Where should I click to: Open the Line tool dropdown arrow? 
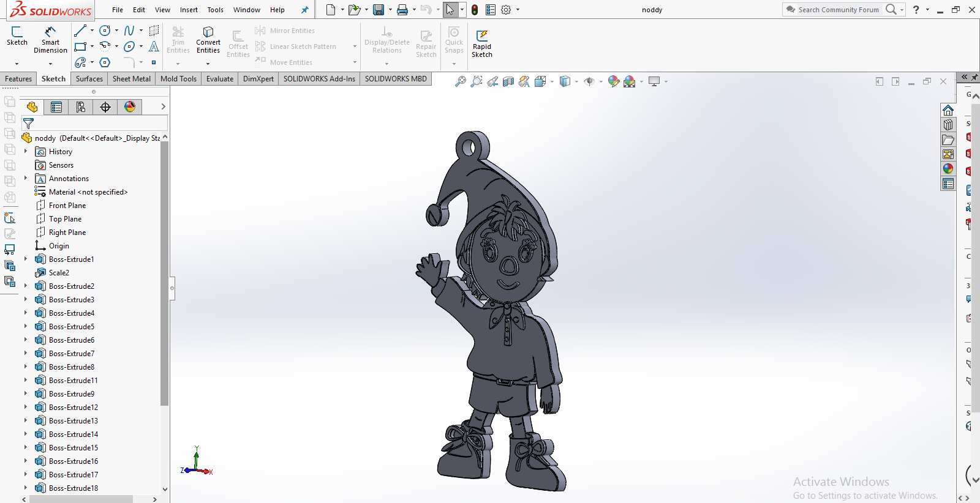coord(92,31)
